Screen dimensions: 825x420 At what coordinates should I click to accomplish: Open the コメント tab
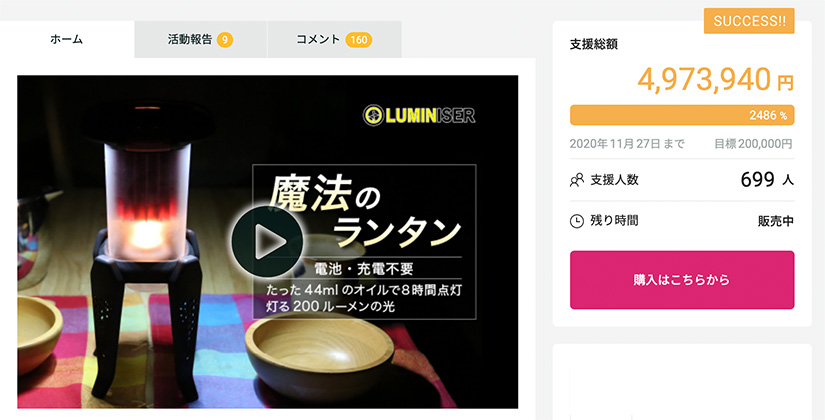click(335, 39)
